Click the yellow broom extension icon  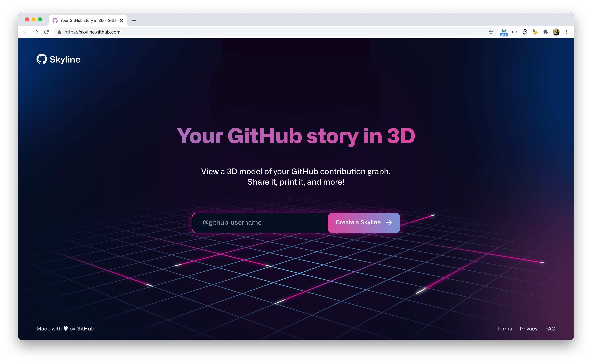click(535, 32)
